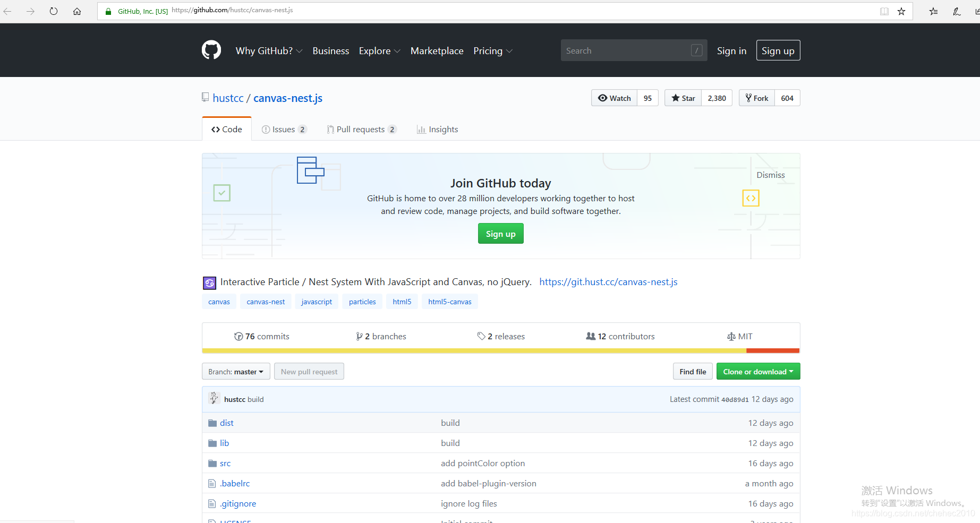View the 2 releases page
This screenshot has height=523, width=980.
click(501, 337)
